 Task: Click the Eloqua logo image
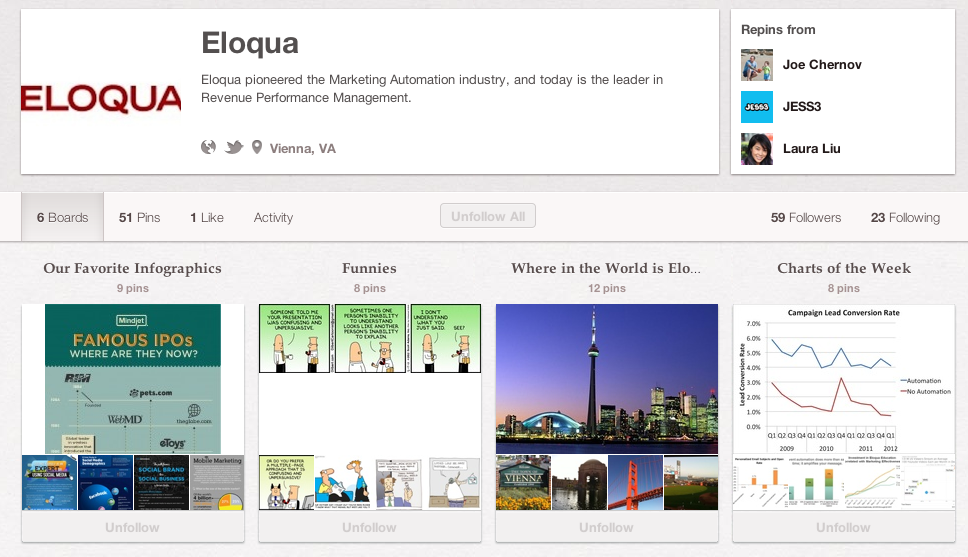[x=101, y=99]
